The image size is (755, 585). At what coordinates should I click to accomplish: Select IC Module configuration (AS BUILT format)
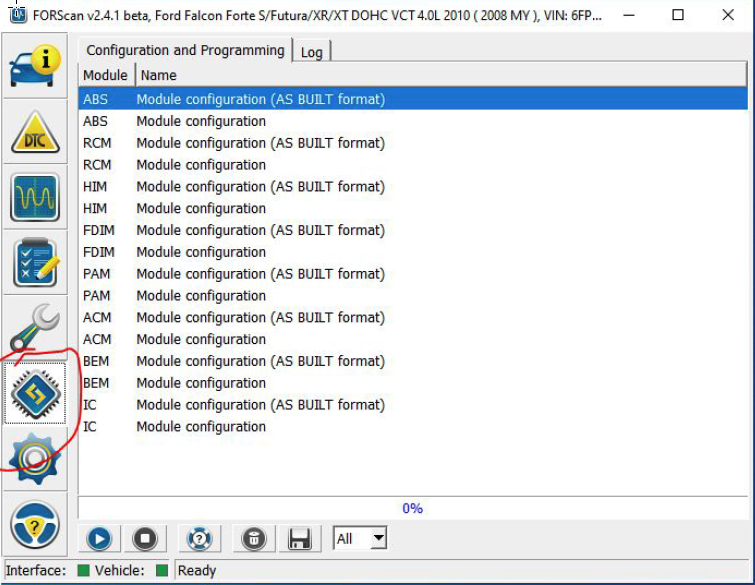pyautogui.click(x=413, y=405)
